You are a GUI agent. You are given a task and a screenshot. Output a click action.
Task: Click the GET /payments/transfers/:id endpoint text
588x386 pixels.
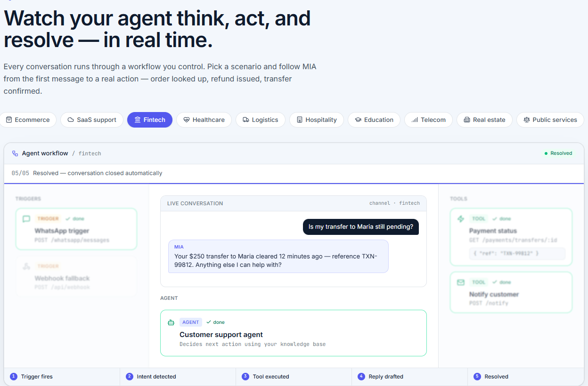click(x=513, y=240)
